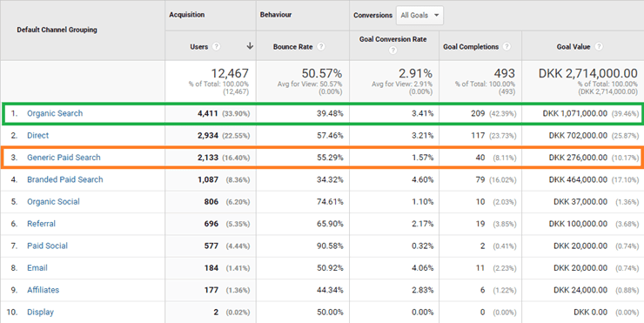The image size is (644, 323).
Task: Click Organic Search value DKK 1,071,000.00
Action: [x=575, y=113]
